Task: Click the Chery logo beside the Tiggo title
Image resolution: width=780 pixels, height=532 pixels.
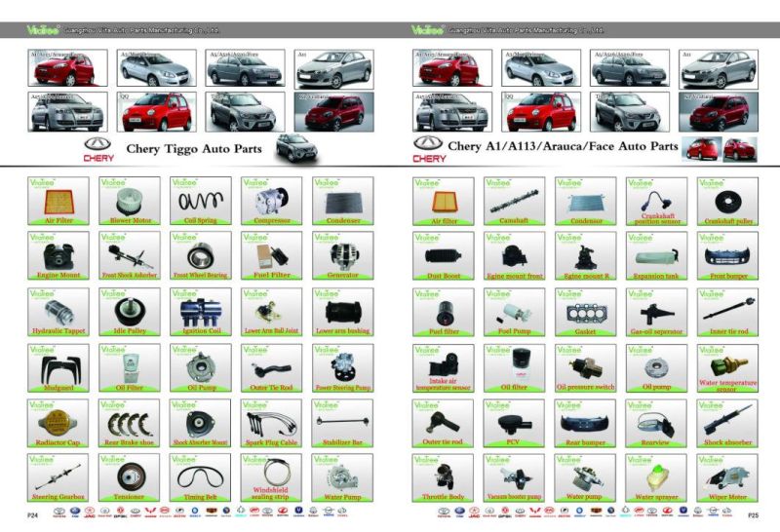Action: tap(98, 150)
